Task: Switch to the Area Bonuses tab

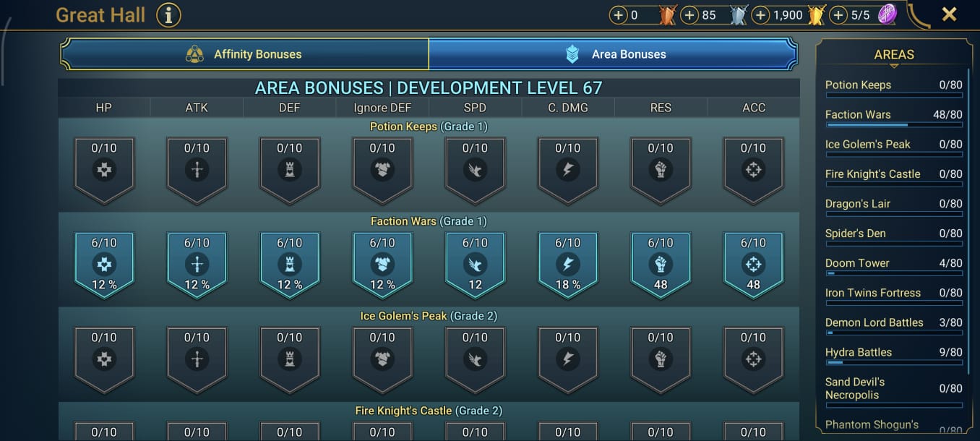Action: tap(614, 54)
